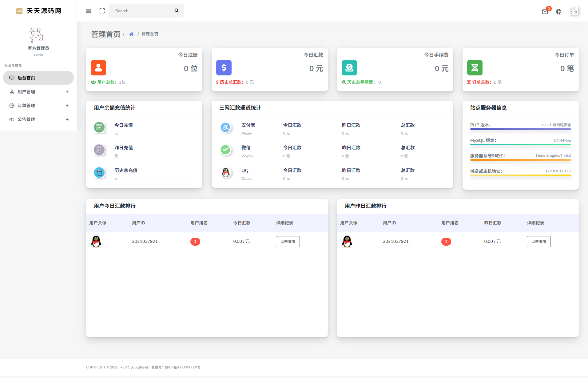Click 点击查看 in today's remittance ranking
Viewport: 588px width, 378px height.
pyautogui.click(x=287, y=241)
